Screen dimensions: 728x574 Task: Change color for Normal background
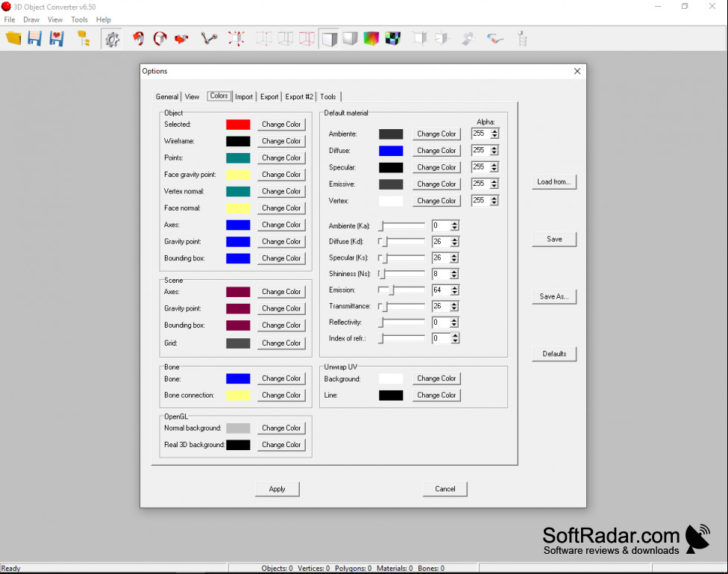[281, 428]
